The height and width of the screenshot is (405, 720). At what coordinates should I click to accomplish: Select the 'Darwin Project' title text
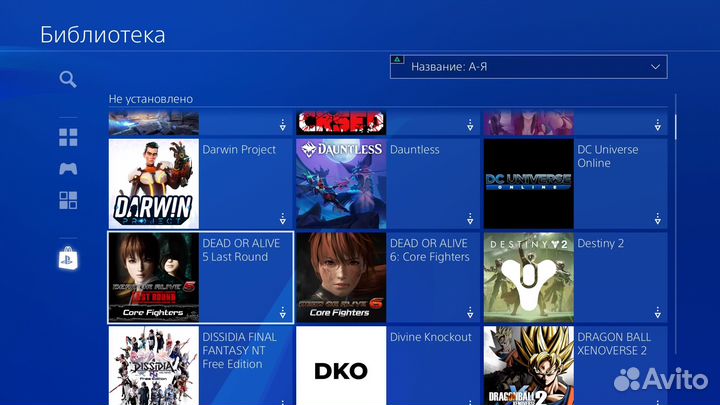pyautogui.click(x=239, y=150)
